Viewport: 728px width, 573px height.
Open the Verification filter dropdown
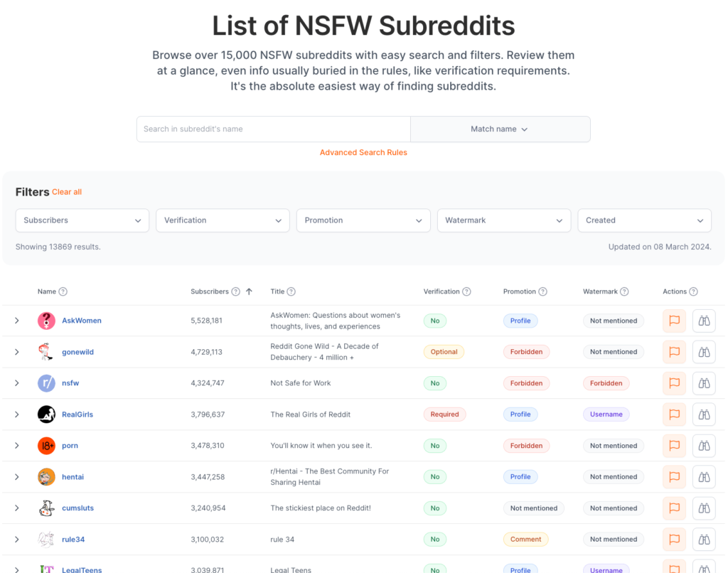click(x=223, y=220)
